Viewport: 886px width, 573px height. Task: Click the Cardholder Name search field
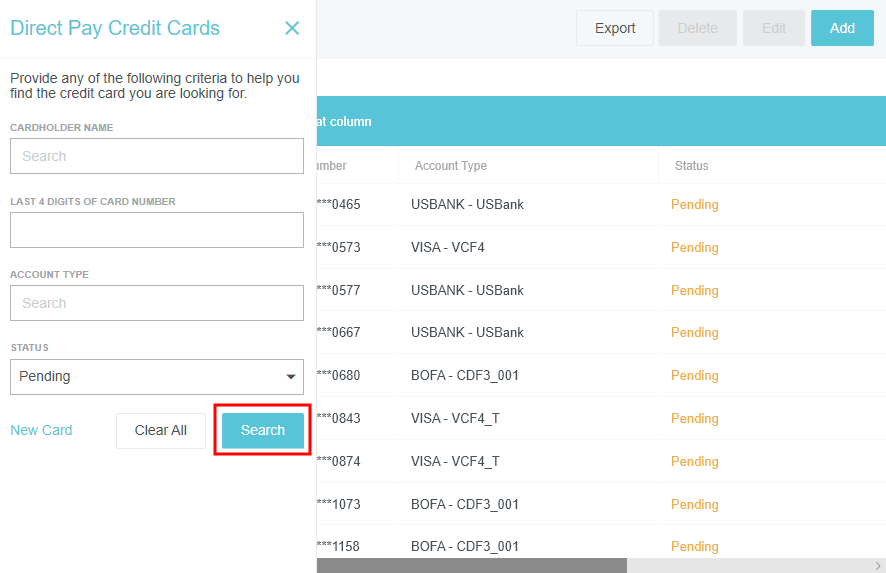coord(156,156)
